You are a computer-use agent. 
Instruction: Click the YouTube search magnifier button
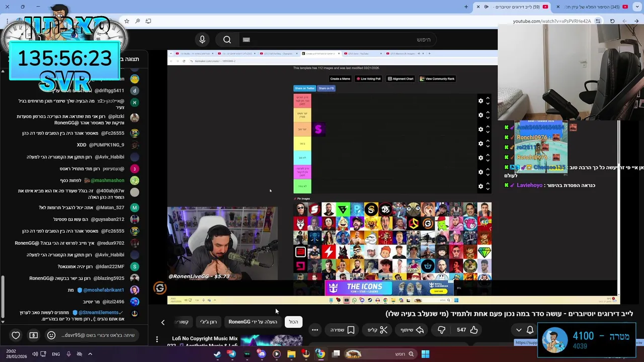(227, 40)
